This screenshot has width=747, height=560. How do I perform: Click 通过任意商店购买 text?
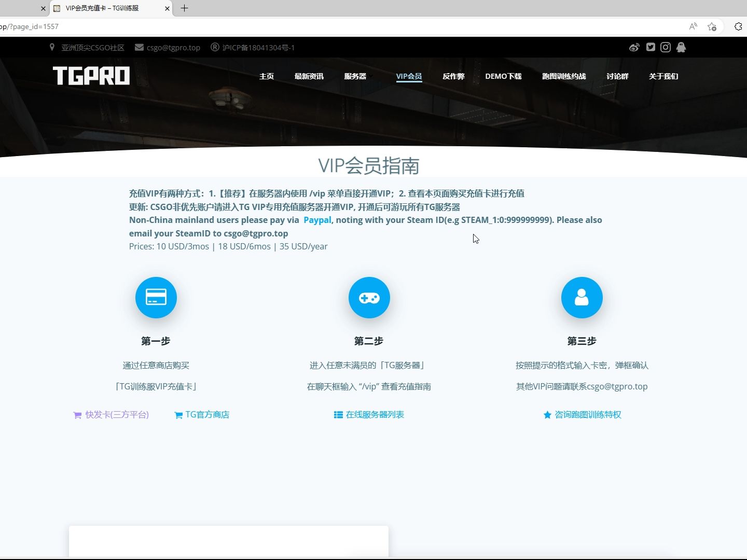pyautogui.click(x=156, y=366)
